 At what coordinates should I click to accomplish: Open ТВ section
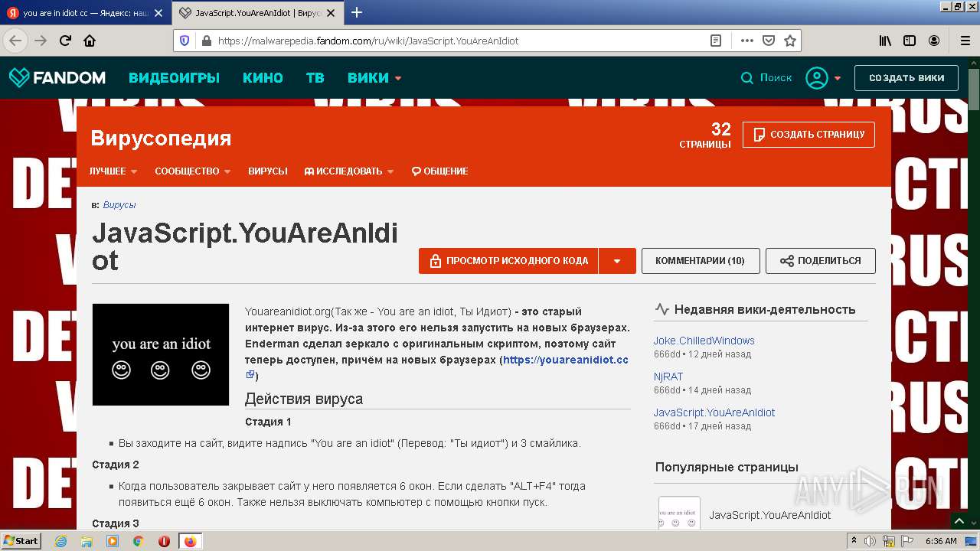click(x=315, y=77)
